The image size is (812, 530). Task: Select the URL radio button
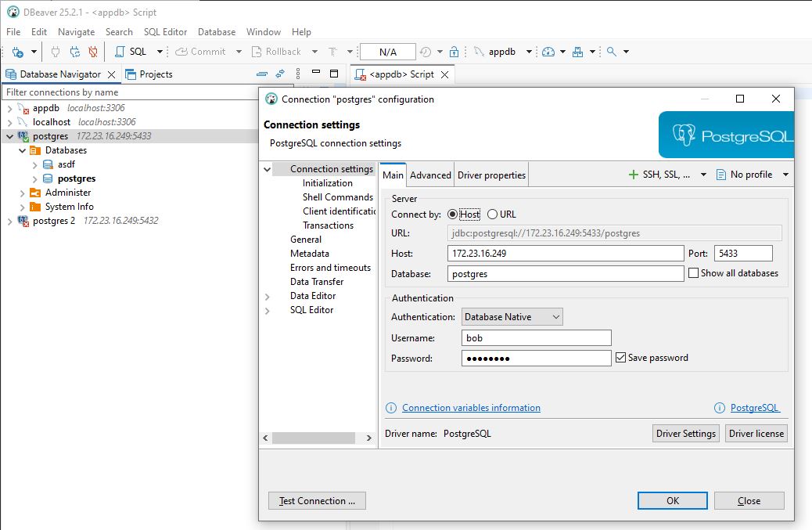pos(492,215)
